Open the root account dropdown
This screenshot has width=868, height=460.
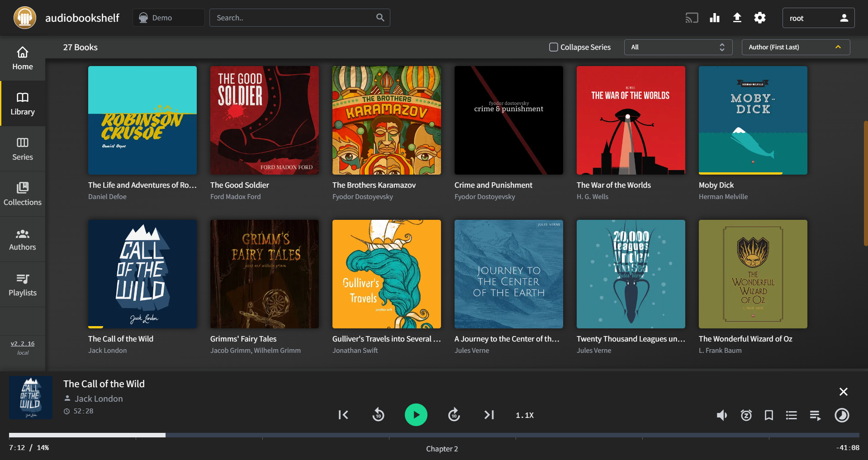click(818, 18)
